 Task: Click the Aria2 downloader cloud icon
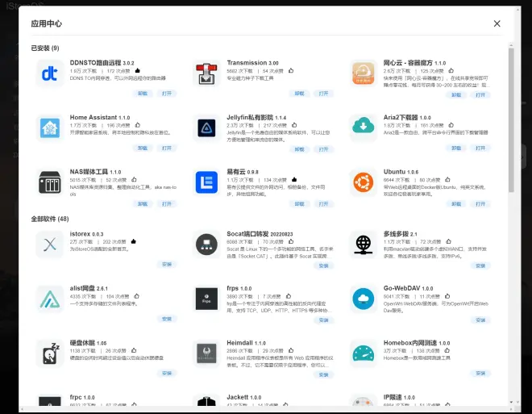click(363, 127)
